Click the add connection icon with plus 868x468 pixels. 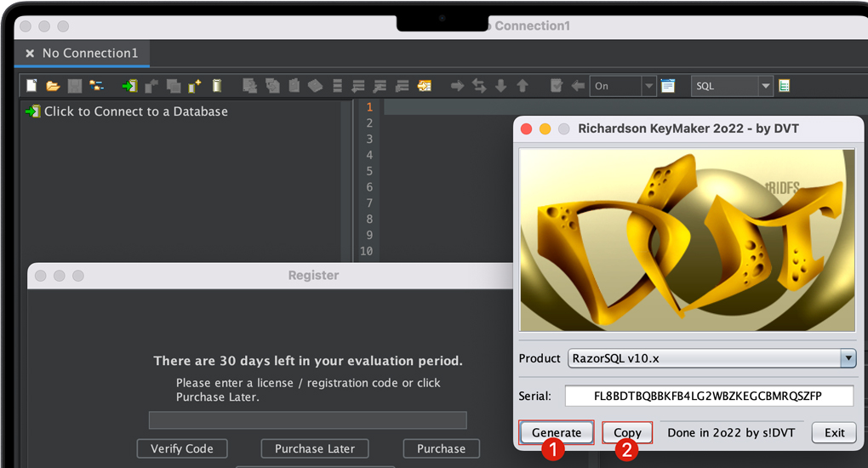[195, 86]
